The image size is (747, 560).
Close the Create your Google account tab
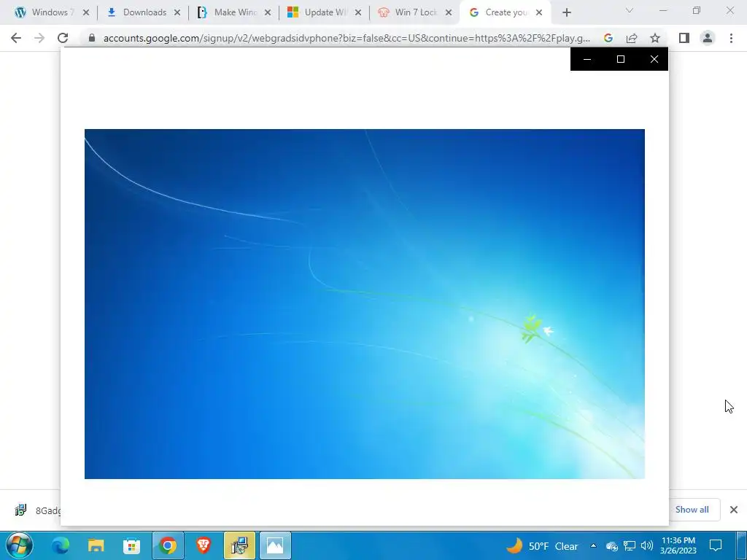pos(539,12)
